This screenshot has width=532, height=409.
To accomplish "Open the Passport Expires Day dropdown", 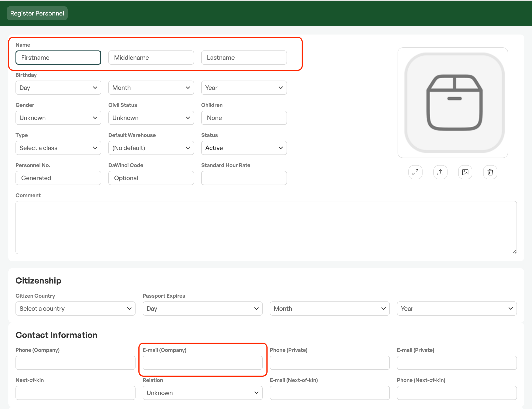I will tap(203, 309).
